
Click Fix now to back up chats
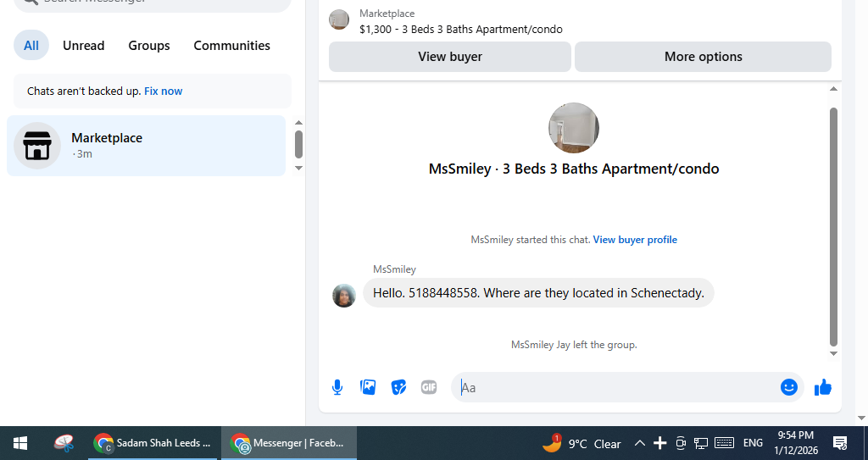pos(164,91)
